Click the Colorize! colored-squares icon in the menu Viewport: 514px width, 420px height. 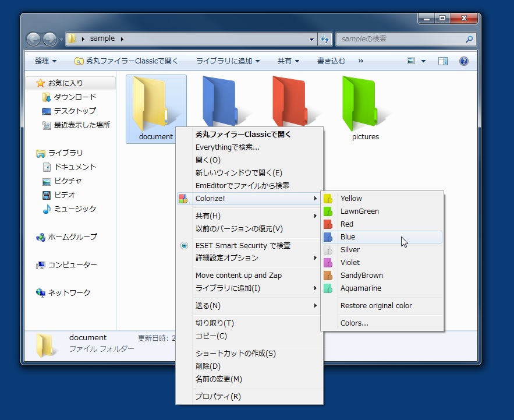[x=182, y=198]
